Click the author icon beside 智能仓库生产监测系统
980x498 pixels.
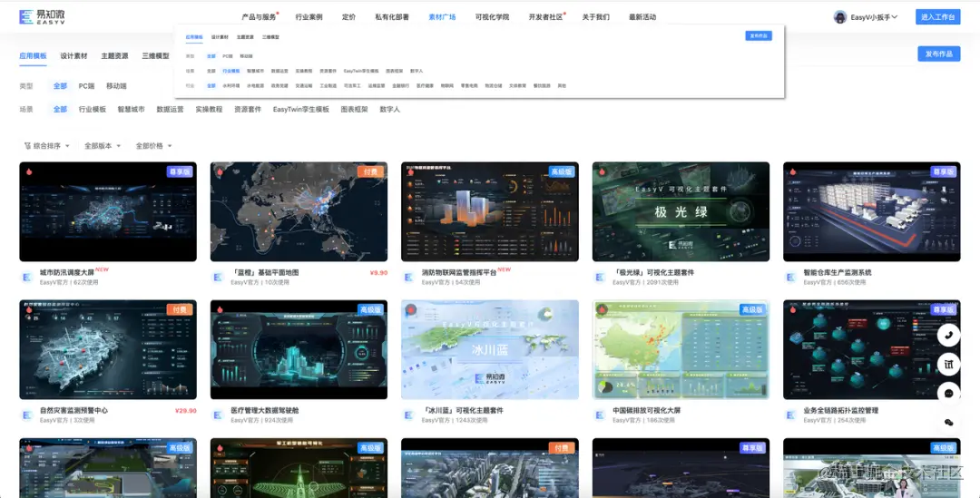coord(791,277)
